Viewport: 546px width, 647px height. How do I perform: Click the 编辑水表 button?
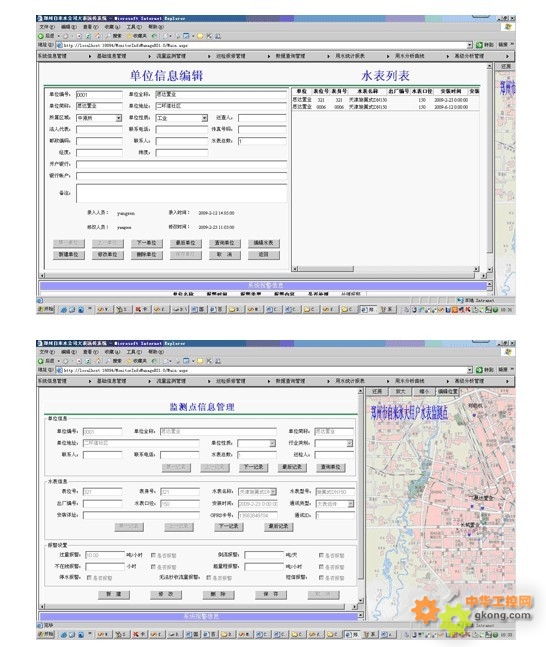(264, 243)
